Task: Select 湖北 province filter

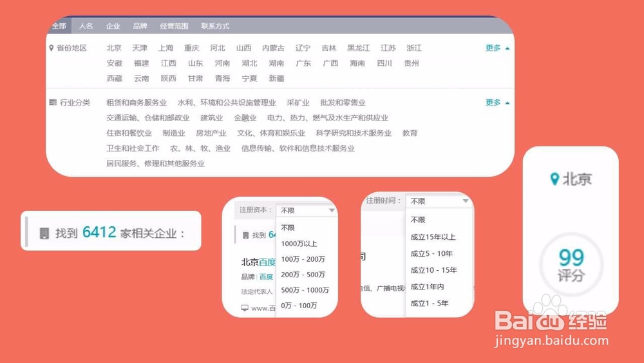Action: click(x=249, y=63)
